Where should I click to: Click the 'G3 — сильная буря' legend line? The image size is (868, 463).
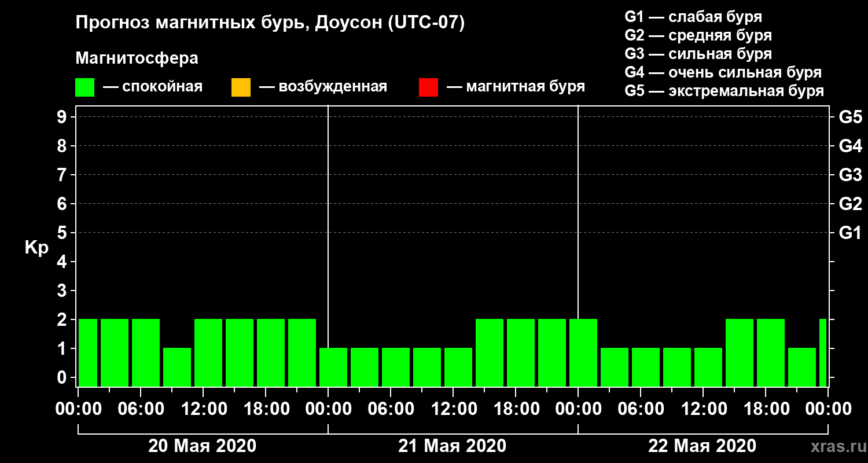(x=698, y=54)
